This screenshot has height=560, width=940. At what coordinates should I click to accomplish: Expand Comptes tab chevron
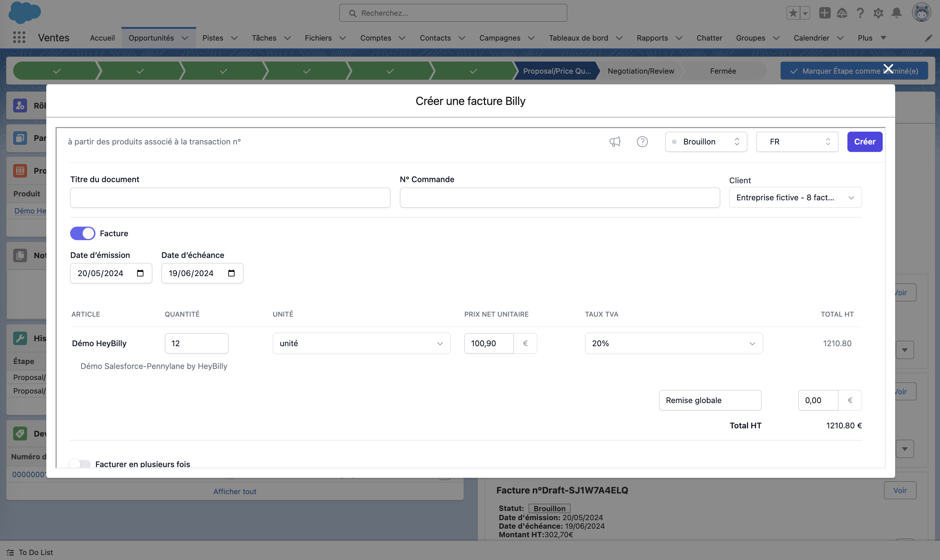pyautogui.click(x=402, y=38)
